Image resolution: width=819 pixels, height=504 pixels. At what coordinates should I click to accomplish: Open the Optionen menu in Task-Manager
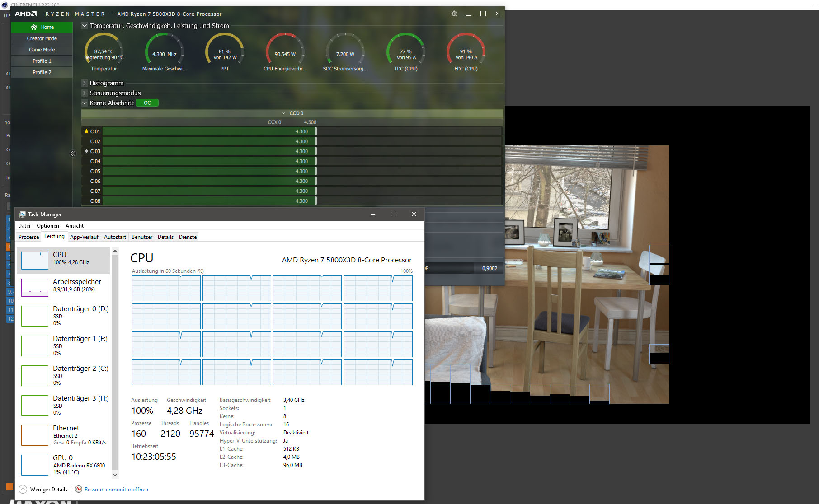point(48,226)
